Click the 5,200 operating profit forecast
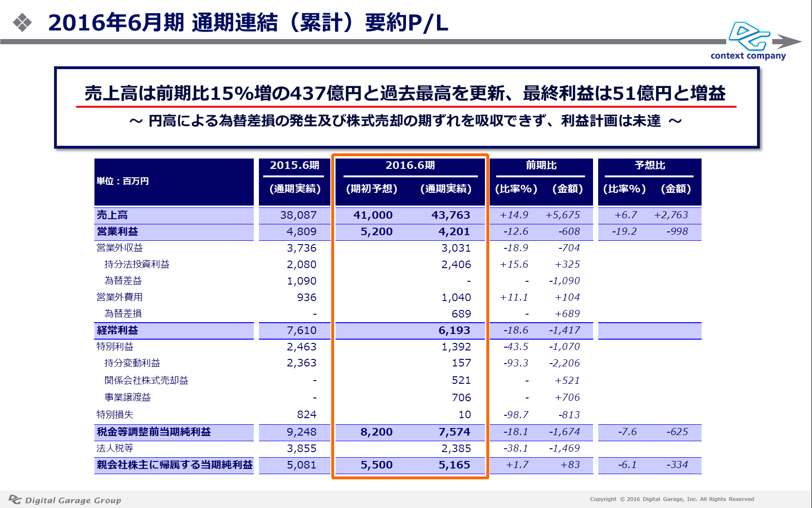 click(x=376, y=231)
